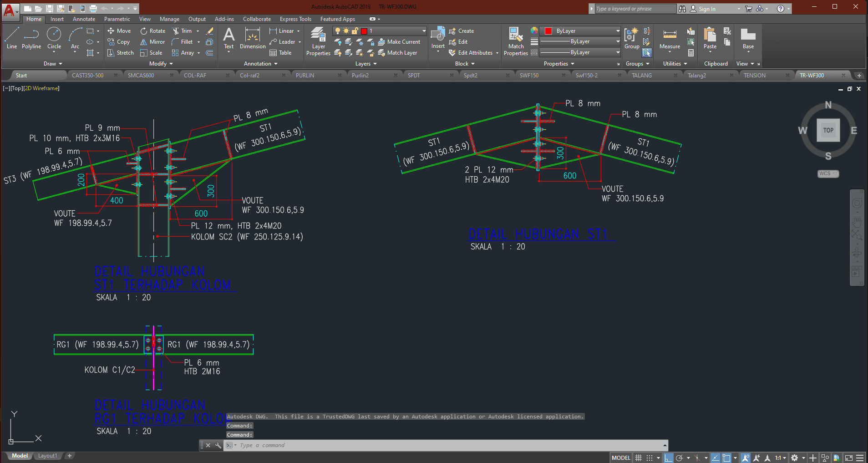Click the Make Current layer button
The height and width of the screenshot is (463, 868).
[399, 42]
